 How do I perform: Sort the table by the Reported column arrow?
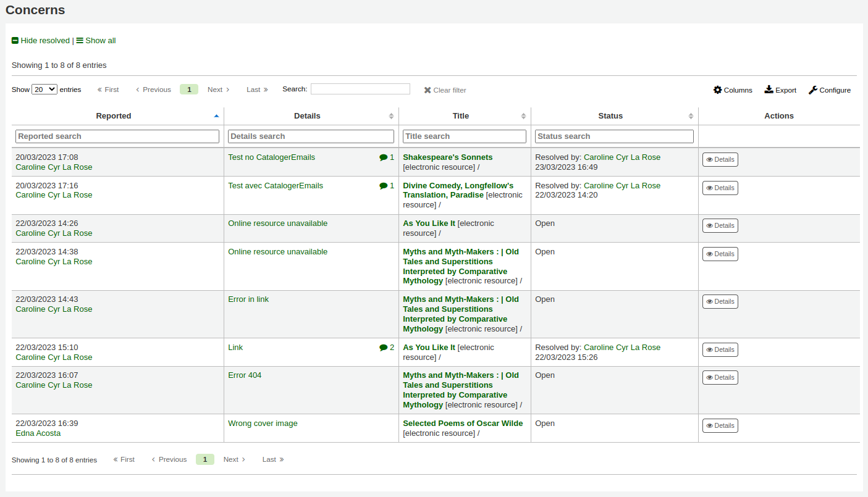(x=216, y=116)
